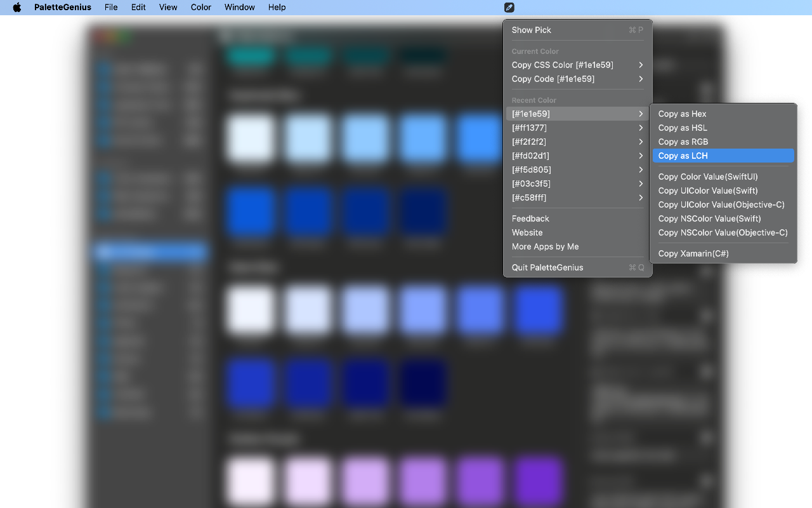The image size is (812, 508).
Task: Open Website from the menu
Action: 577,232
